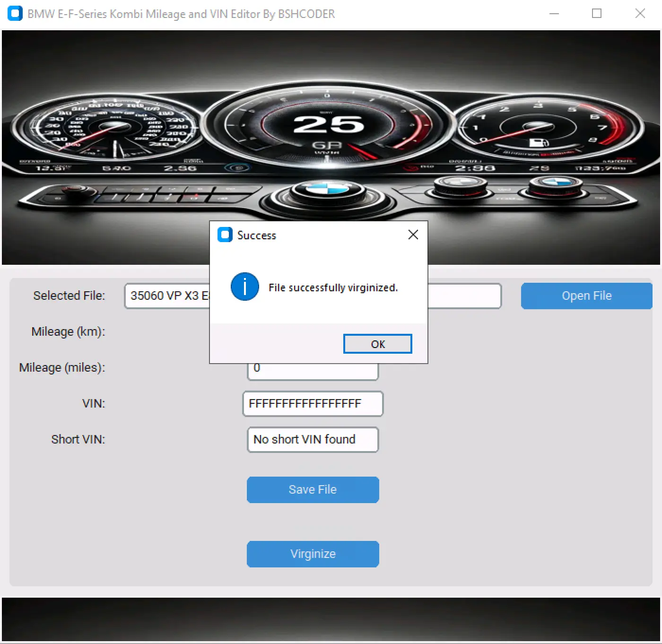Click the Save File button
The height and width of the screenshot is (644, 662).
click(313, 490)
